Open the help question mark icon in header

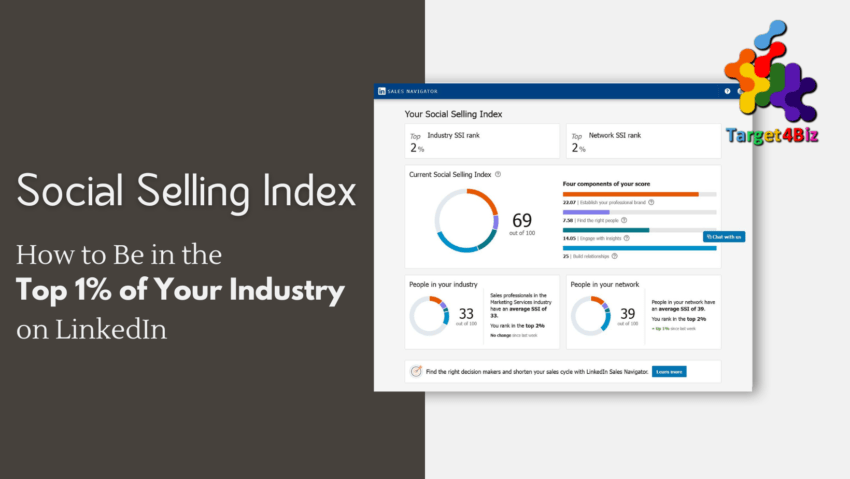click(727, 91)
